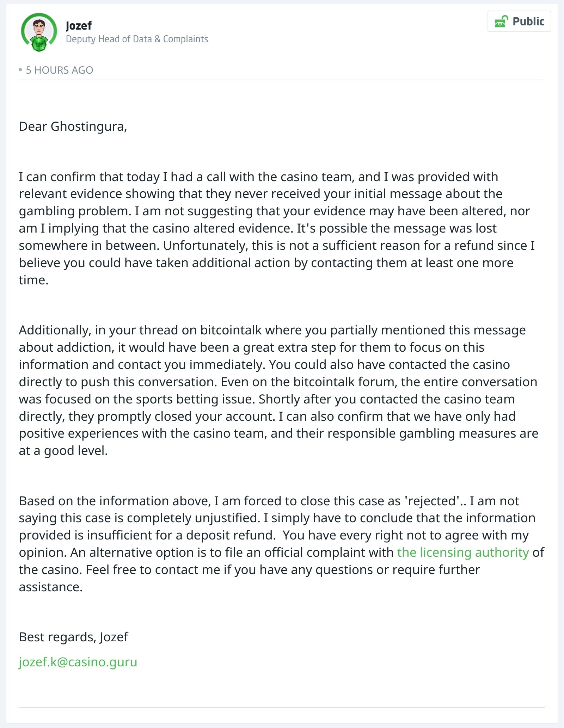Screen dimensions: 564x728
Task: Click the divider line under the timestamp
Action: tap(282, 80)
